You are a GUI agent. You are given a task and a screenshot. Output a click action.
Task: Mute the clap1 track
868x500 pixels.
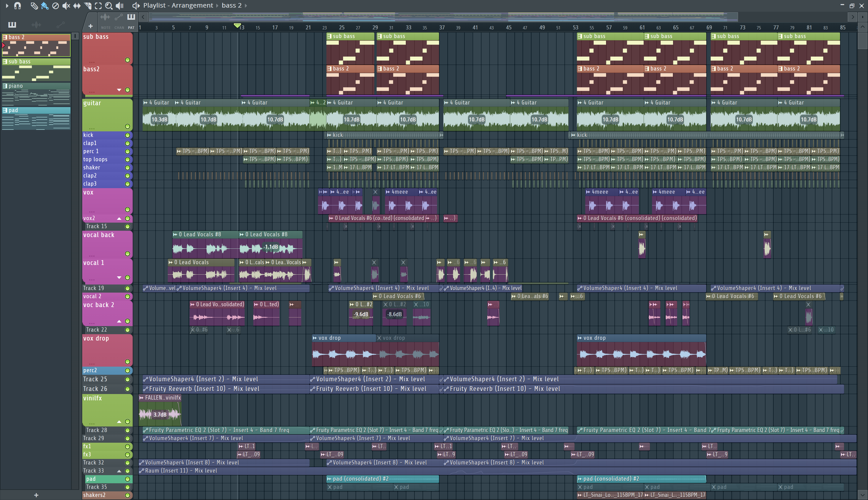coord(128,143)
